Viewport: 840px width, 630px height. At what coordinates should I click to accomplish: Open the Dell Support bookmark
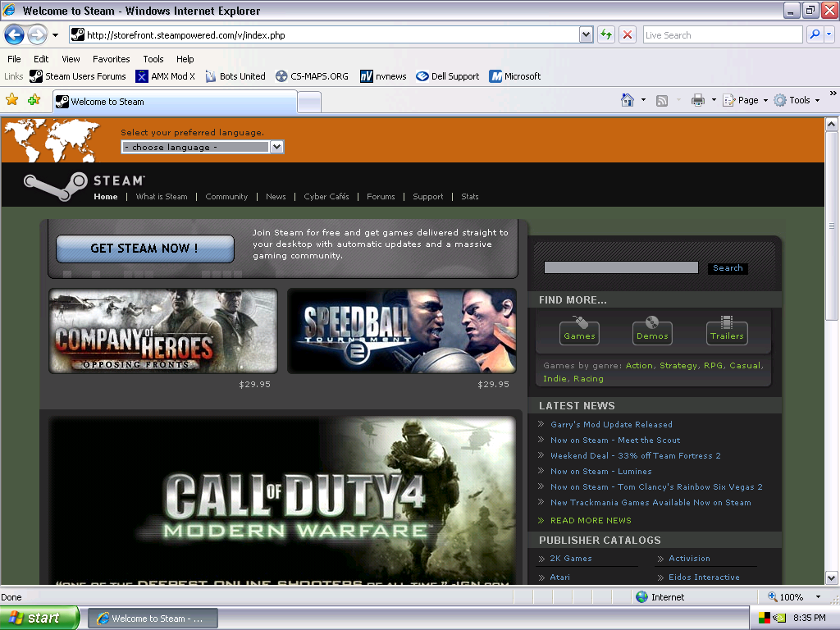pyautogui.click(x=447, y=76)
